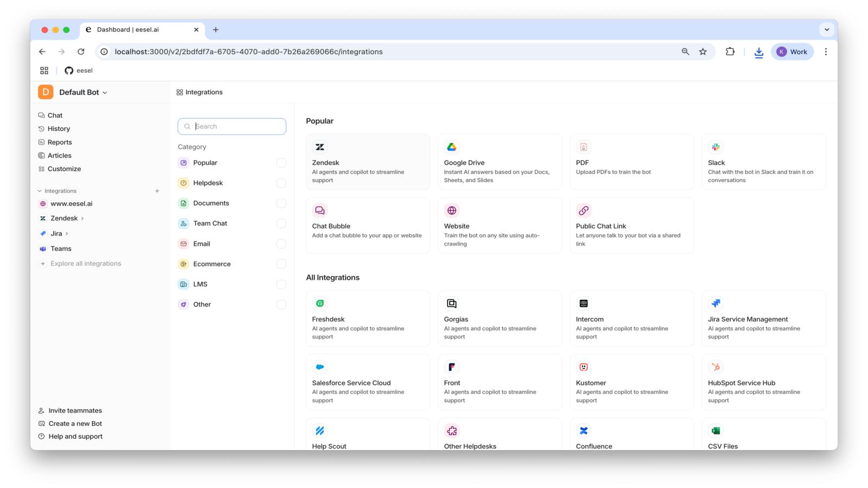Click the Freshdesk integration icon
The image size is (868, 488).
[x=320, y=303]
